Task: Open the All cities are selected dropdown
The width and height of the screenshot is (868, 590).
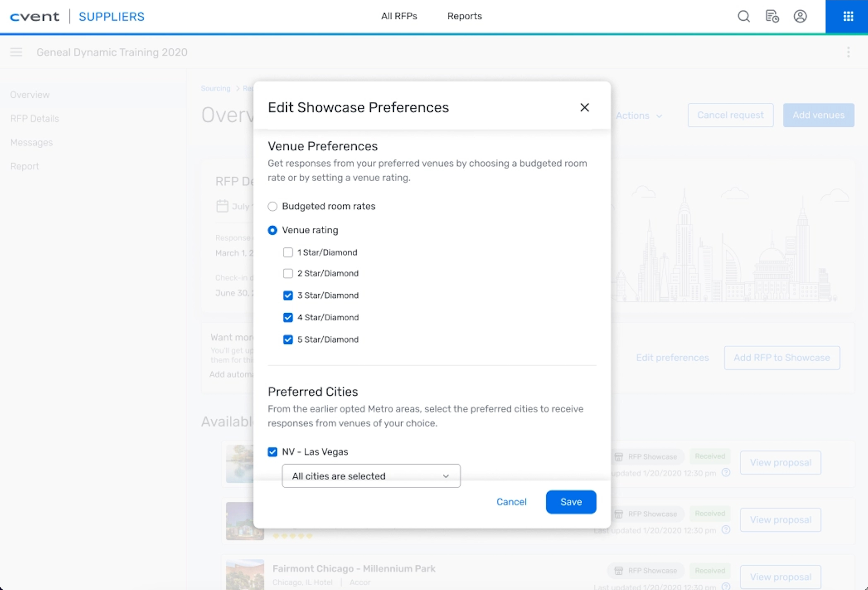Action: coord(371,476)
